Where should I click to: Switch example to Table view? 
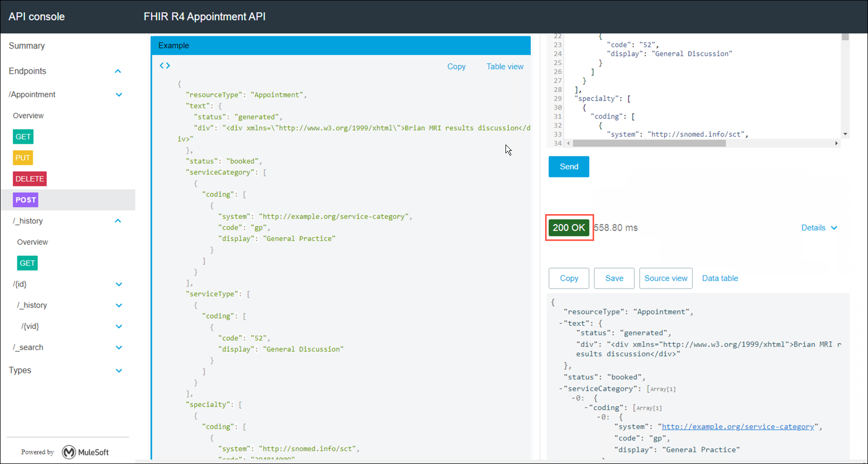click(505, 66)
